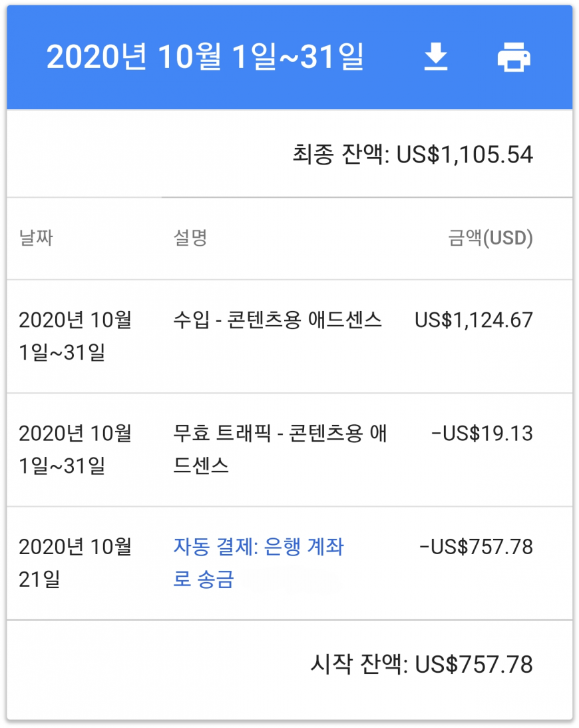Click the 날짜 column header

36,238
